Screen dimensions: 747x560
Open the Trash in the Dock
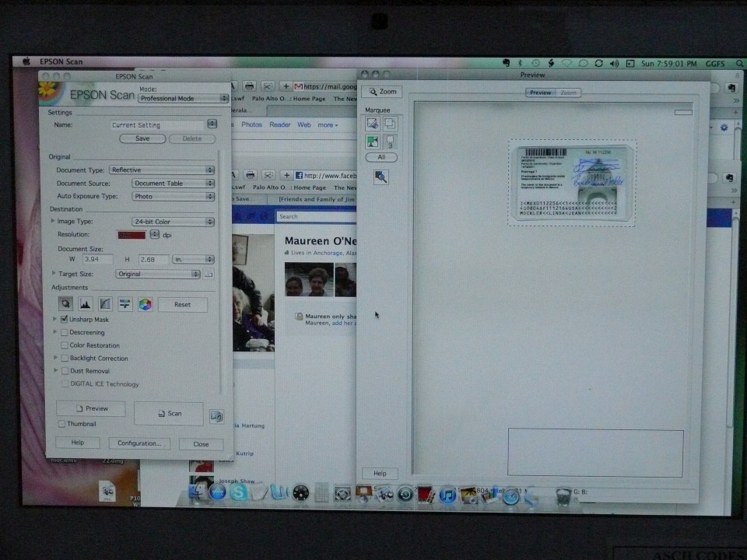[563, 496]
